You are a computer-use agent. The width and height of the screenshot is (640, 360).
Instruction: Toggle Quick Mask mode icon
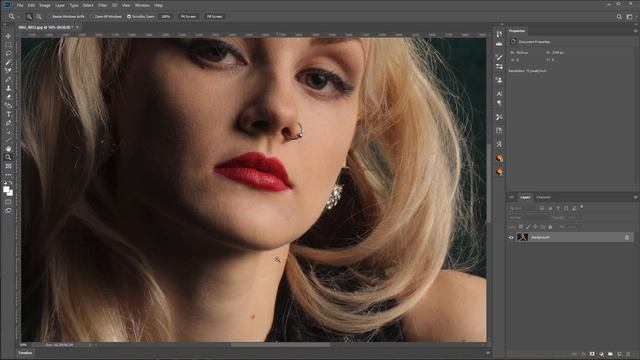(x=8, y=202)
